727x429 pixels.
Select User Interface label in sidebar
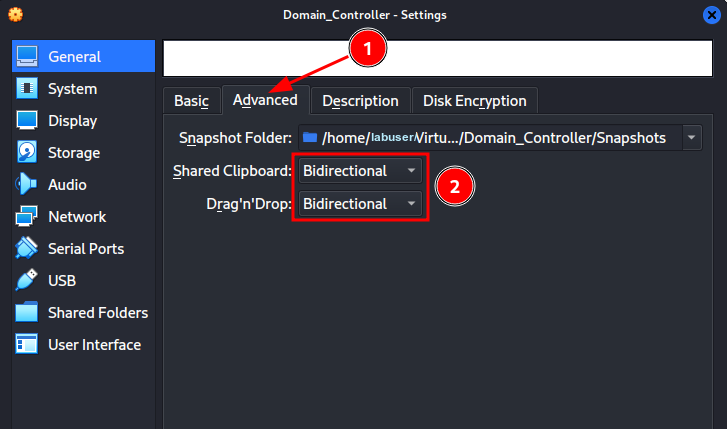[95, 345]
